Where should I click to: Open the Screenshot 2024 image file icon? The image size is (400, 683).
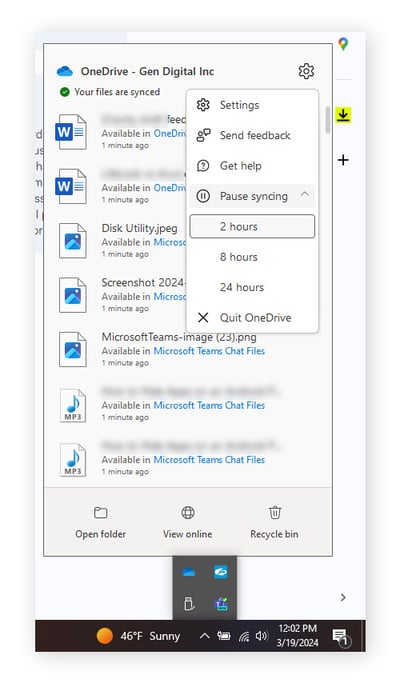pos(73,295)
